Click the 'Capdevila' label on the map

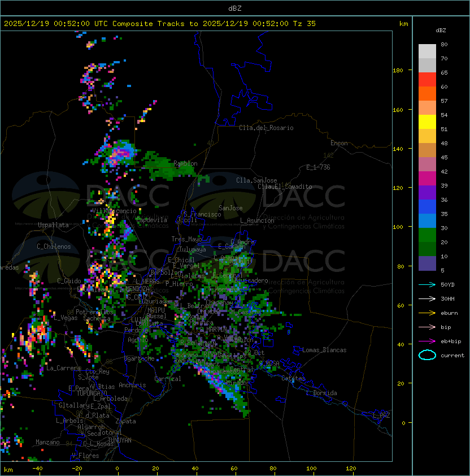[151, 220]
